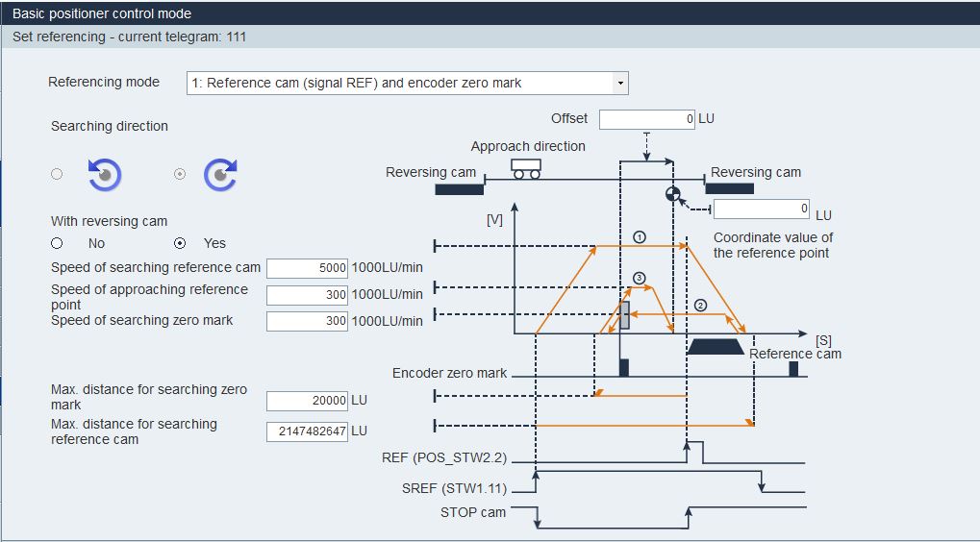Click the Offset value field
Viewport: 980px width, 542px height.
coord(647,119)
